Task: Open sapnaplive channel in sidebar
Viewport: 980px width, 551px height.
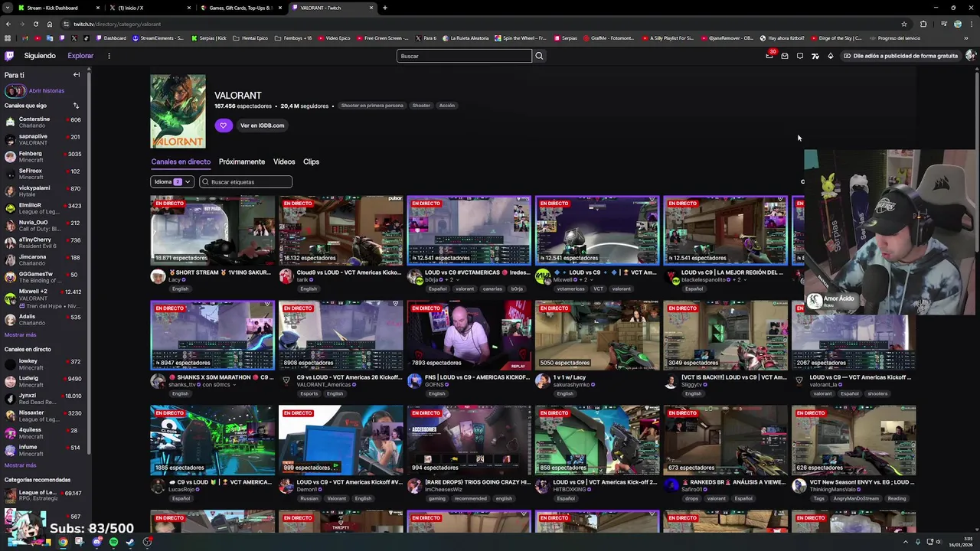Action: [43, 139]
